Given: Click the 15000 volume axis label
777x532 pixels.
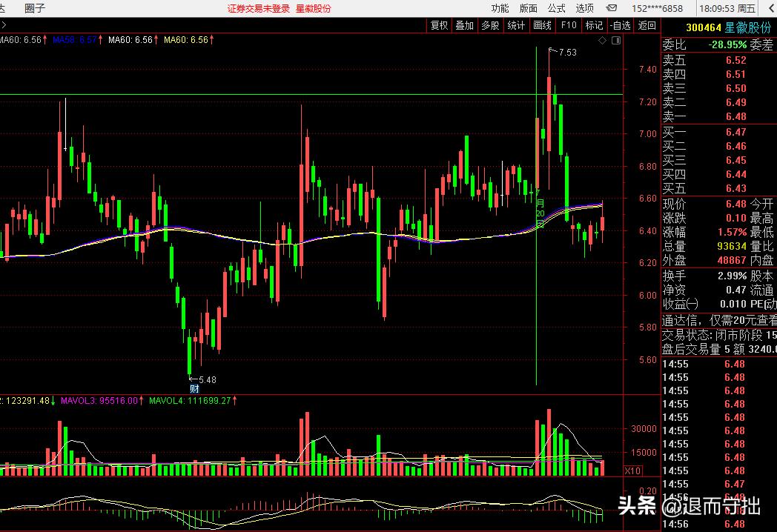Looking at the screenshot, I should point(644,452).
